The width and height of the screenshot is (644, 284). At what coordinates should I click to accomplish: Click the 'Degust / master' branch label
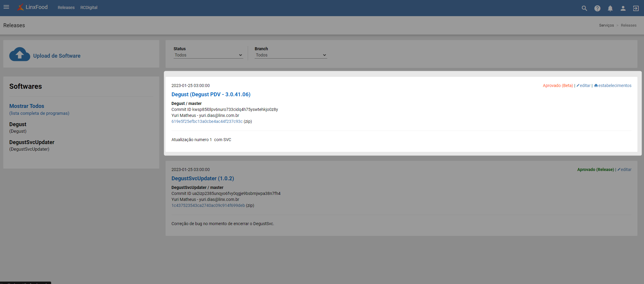click(x=186, y=103)
